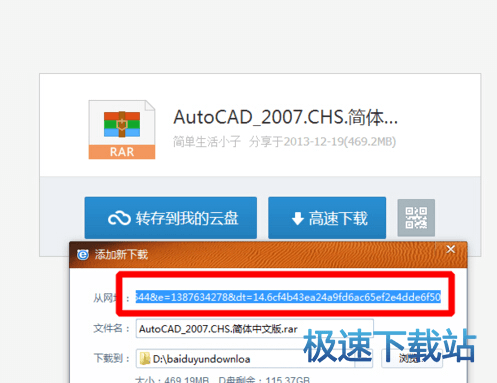
Task: Close the 添加新下载 dialog
Action: tap(451, 249)
